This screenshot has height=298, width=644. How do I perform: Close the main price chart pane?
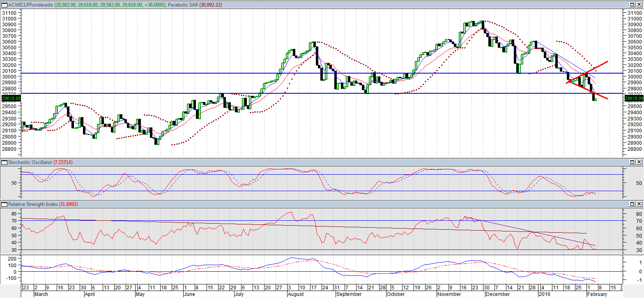tap(639, 5)
